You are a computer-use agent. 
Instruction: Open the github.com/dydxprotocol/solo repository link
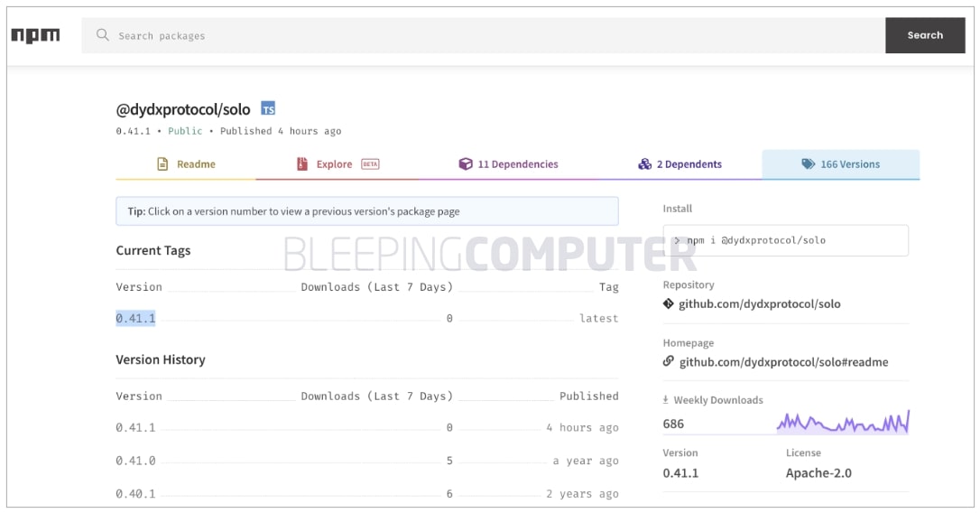click(760, 304)
